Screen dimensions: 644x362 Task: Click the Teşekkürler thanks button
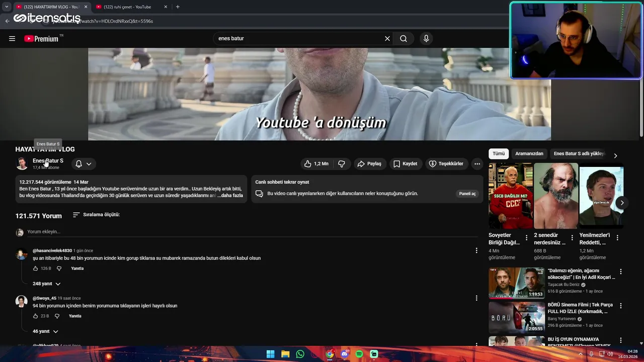pos(446,164)
